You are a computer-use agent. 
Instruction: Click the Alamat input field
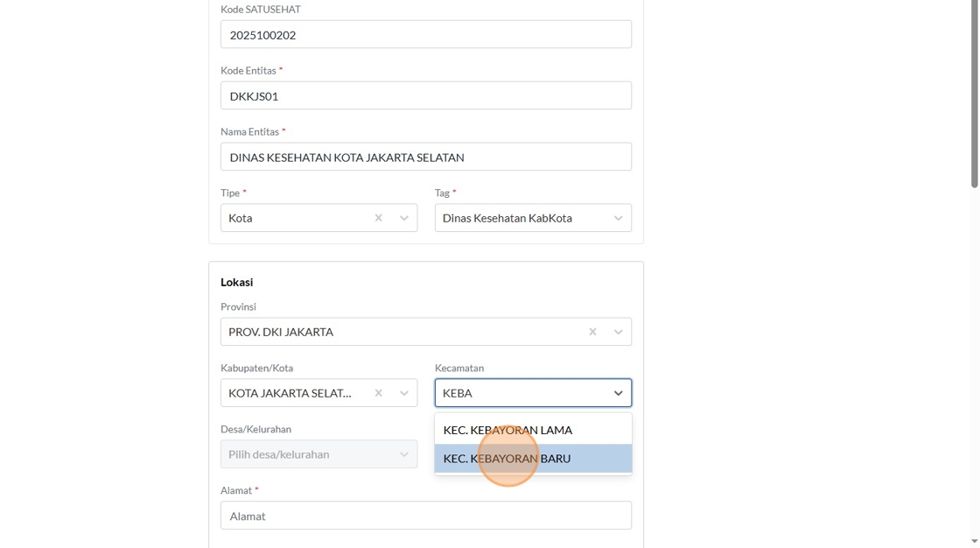(x=425, y=516)
